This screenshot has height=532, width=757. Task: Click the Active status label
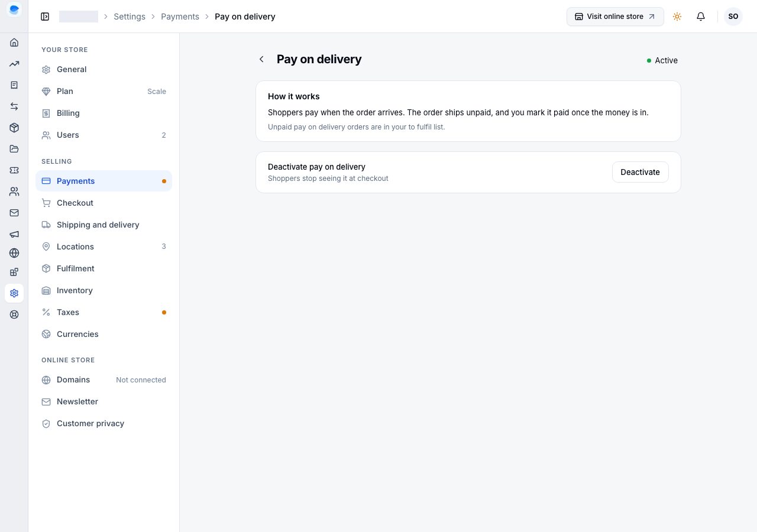click(x=662, y=60)
